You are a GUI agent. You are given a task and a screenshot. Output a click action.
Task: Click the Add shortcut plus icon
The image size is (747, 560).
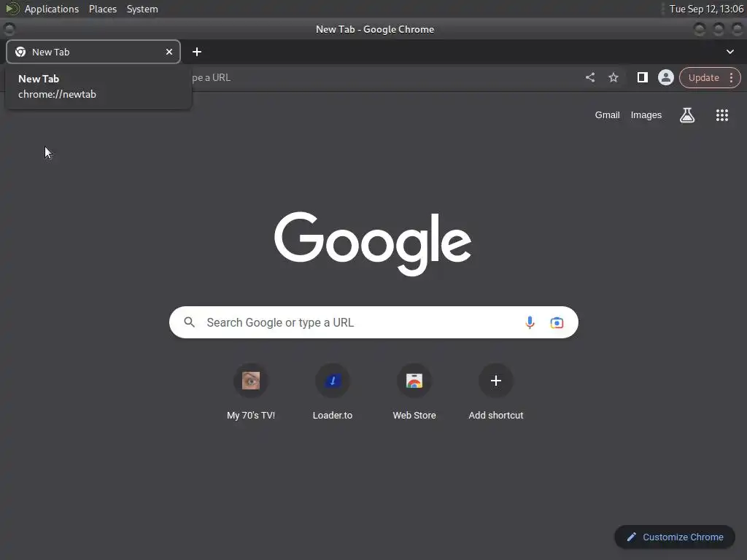tap(496, 381)
